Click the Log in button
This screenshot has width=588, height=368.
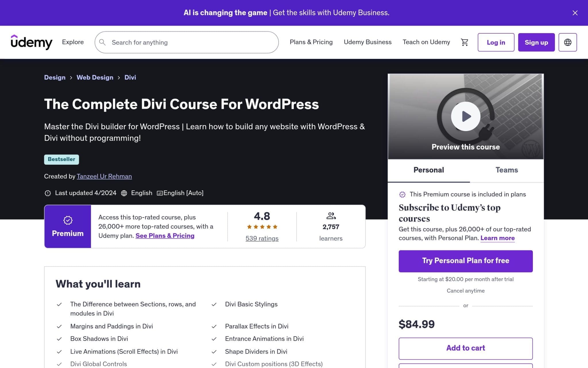tap(496, 42)
